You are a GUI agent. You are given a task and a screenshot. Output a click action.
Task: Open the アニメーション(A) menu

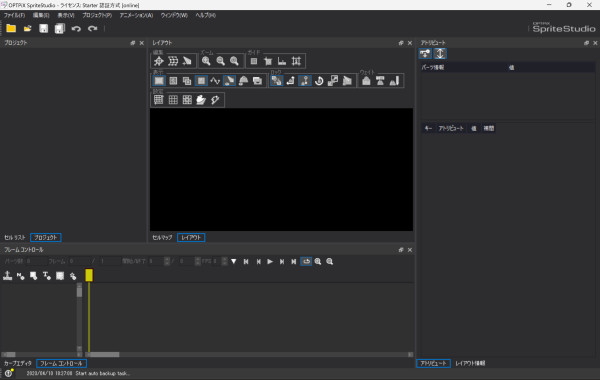(x=136, y=15)
